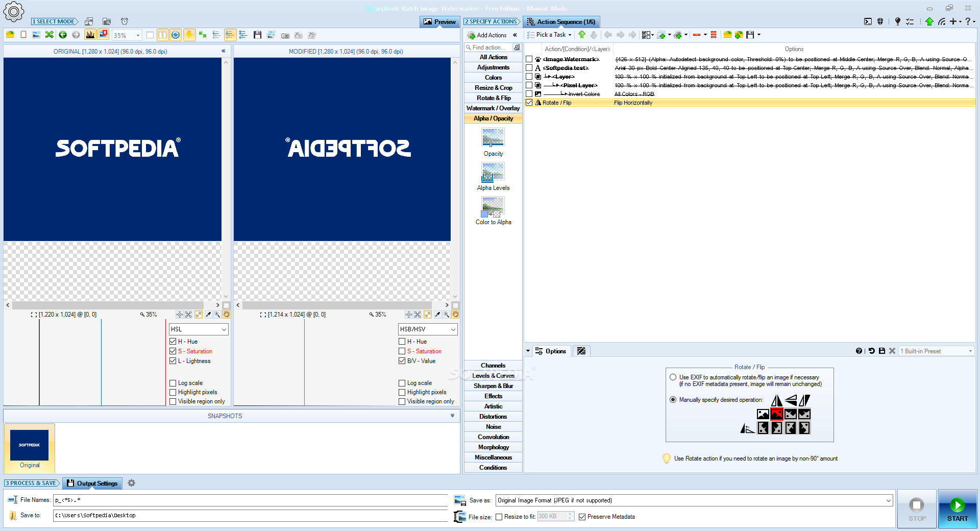
Task: Open the large settings gear at top-left
Action: tap(13, 12)
